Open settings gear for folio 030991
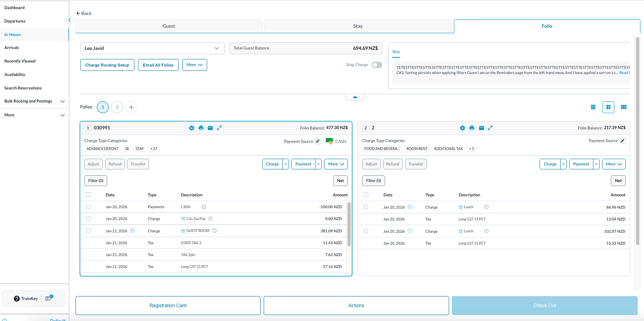Image resolution: width=644 pixels, height=321 pixels. click(192, 128)
